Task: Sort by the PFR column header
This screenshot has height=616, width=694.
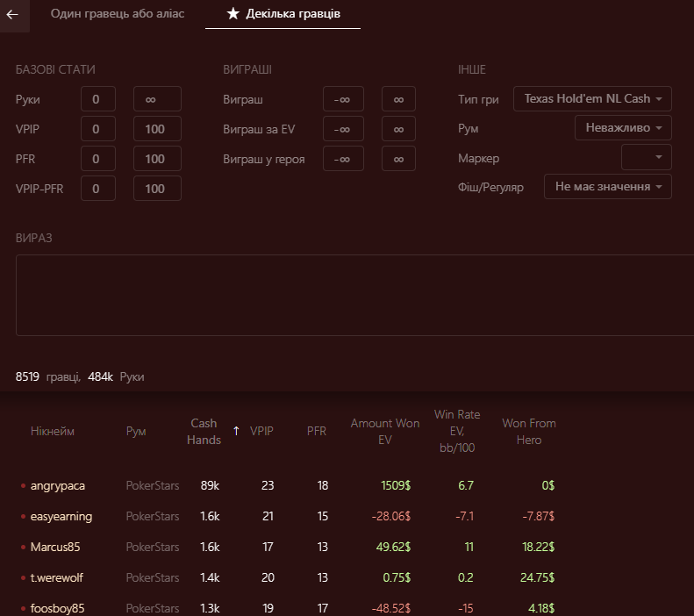Action: (x=317, y=431)
